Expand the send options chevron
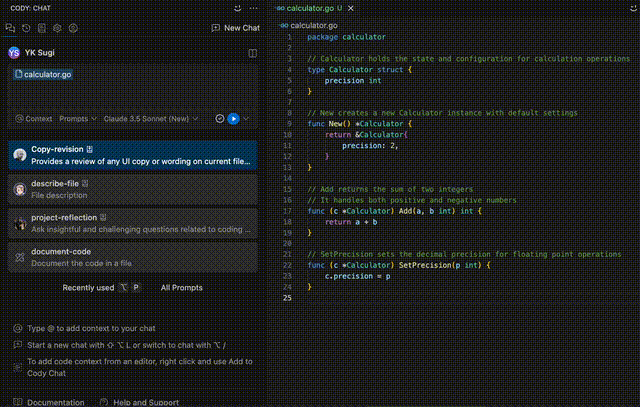 246,118
